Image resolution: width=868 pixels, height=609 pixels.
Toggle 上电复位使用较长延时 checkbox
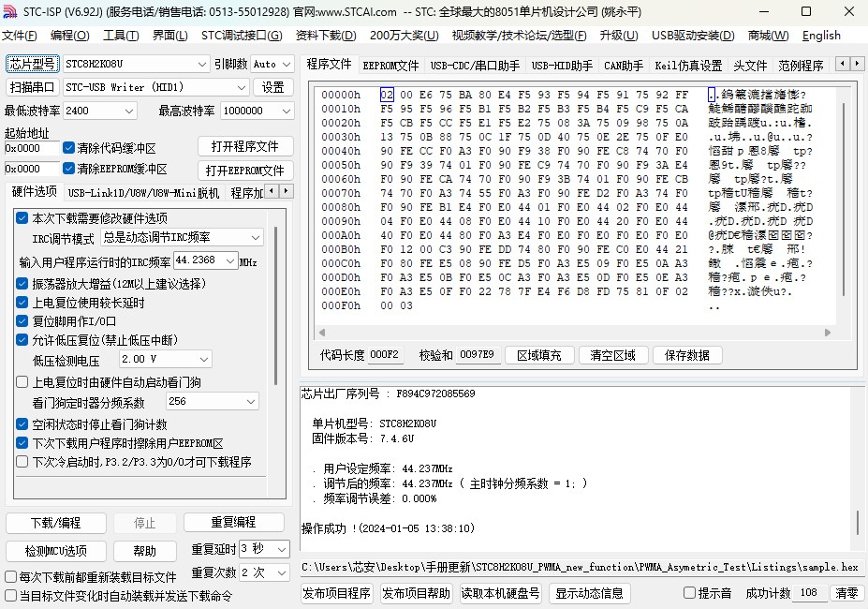tap(22, 303)
